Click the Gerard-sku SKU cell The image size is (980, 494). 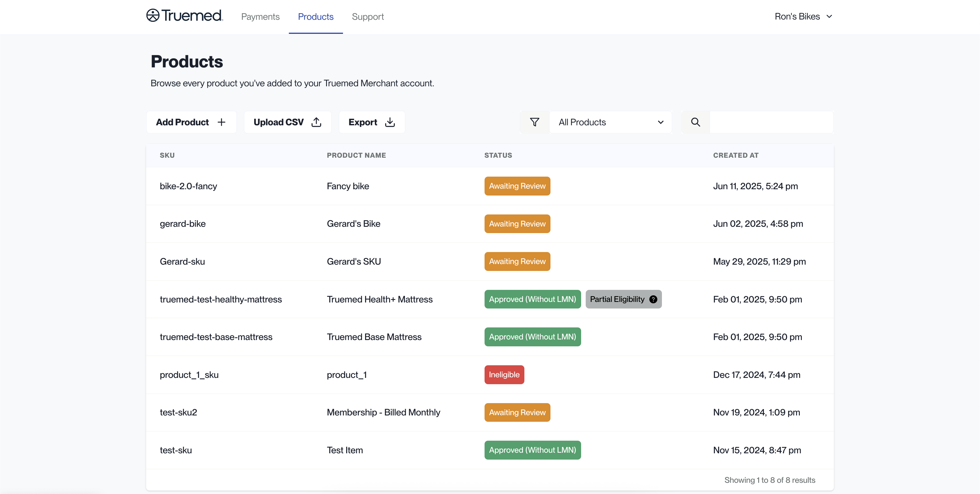pyautogui.click(x=182, y=261)
